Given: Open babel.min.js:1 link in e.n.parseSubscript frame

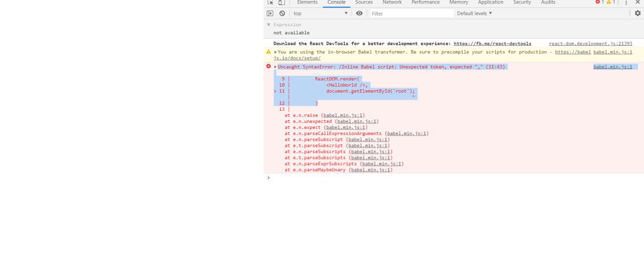Looking at the screenshot, I should (368, 140).
